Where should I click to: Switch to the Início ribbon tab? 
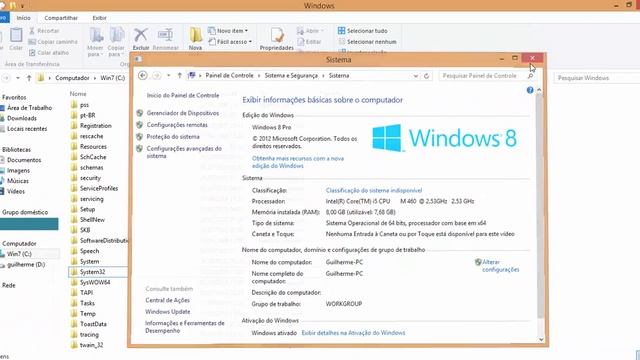pos(23,18)
